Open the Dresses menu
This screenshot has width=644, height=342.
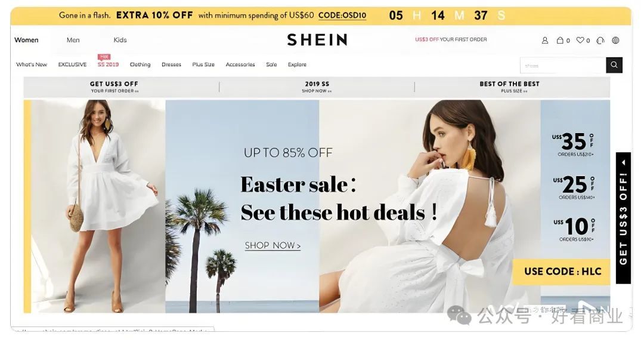(171, 64)
